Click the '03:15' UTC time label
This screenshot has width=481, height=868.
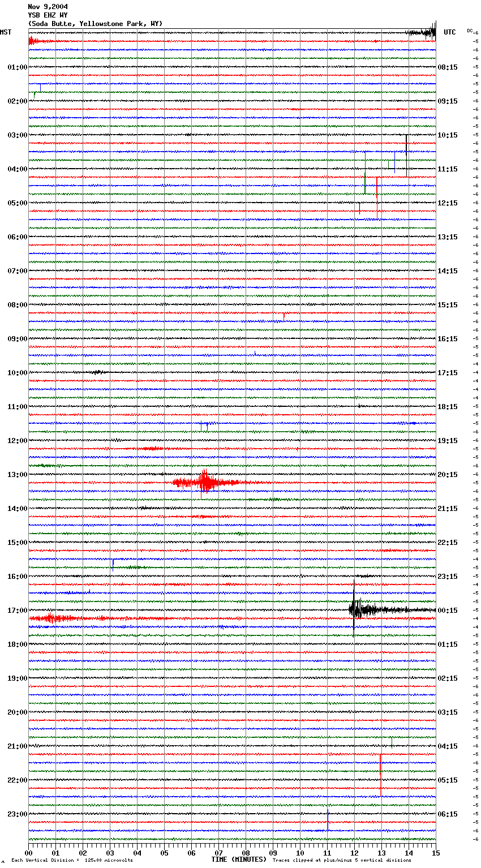click(448, 712)
